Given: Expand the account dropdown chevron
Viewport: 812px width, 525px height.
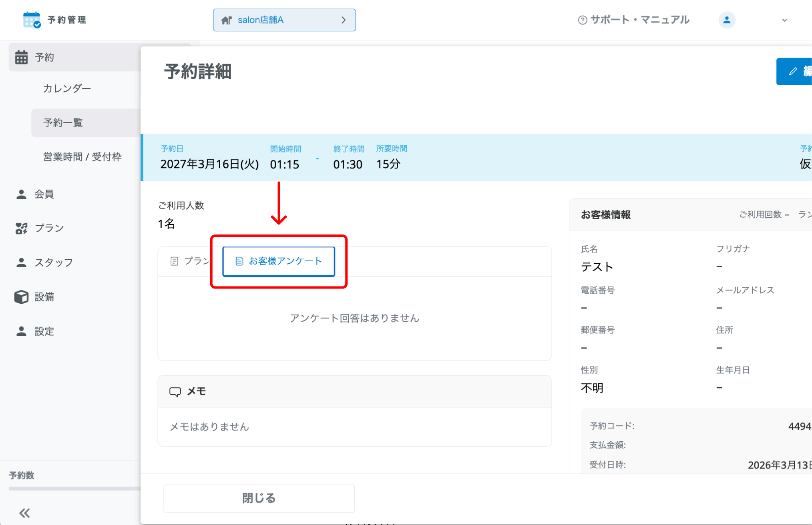Looking at the screenshot, I should tap(784, 20).
